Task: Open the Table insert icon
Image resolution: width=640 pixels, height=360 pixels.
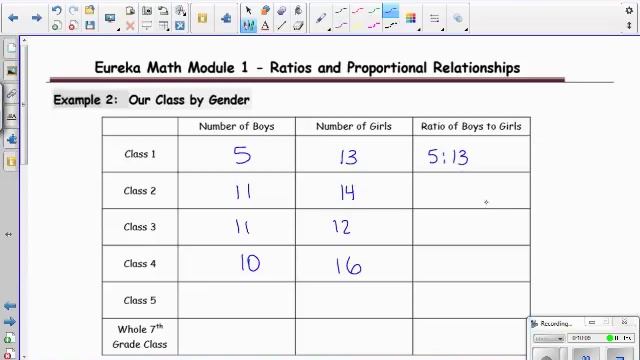Action: (163, 26)
